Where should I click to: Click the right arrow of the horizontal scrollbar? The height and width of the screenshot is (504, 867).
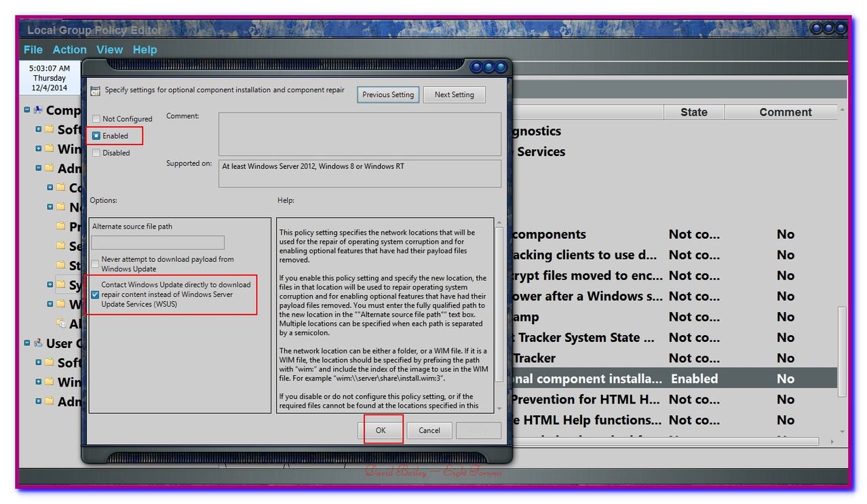833,442
